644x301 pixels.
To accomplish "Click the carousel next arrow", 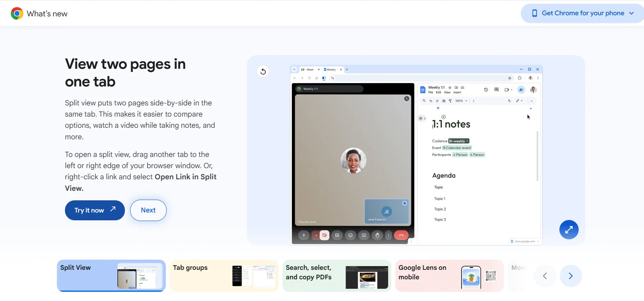I will [571, 276].
